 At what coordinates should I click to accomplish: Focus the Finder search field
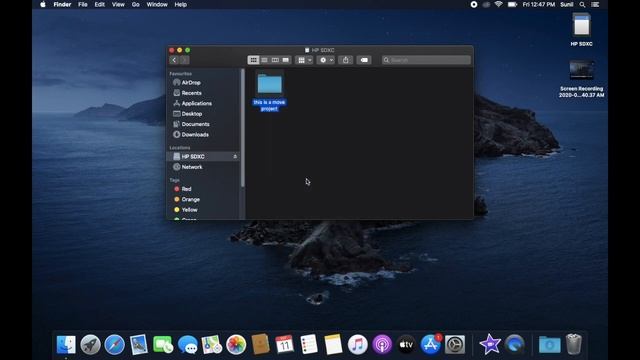point(426,60)
